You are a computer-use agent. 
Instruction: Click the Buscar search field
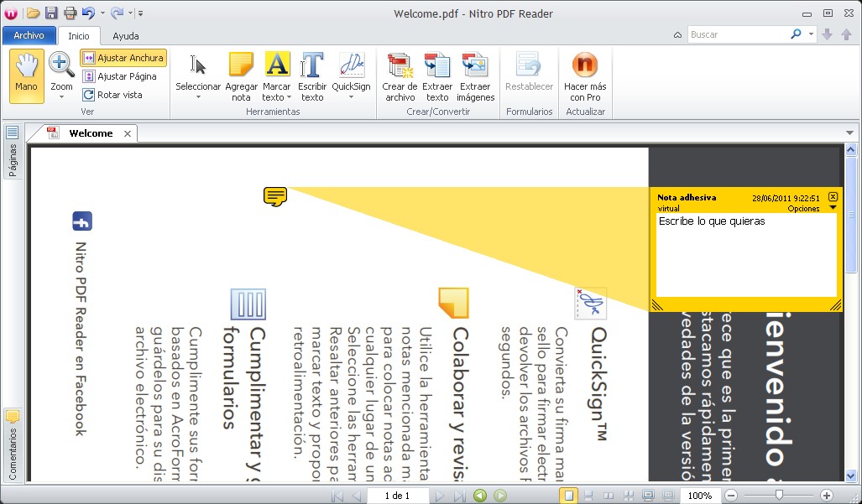(x=739, y=34)
